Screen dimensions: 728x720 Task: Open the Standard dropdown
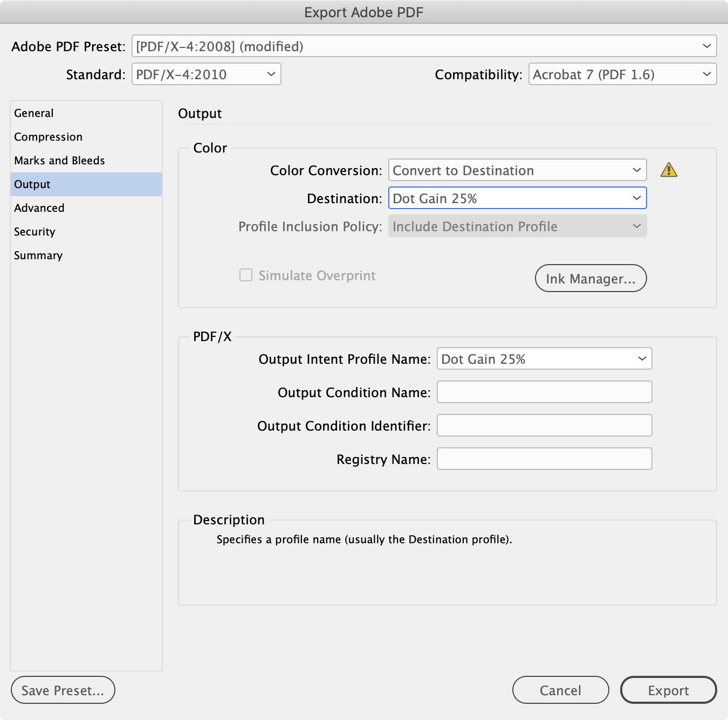(x=207, y=74)
